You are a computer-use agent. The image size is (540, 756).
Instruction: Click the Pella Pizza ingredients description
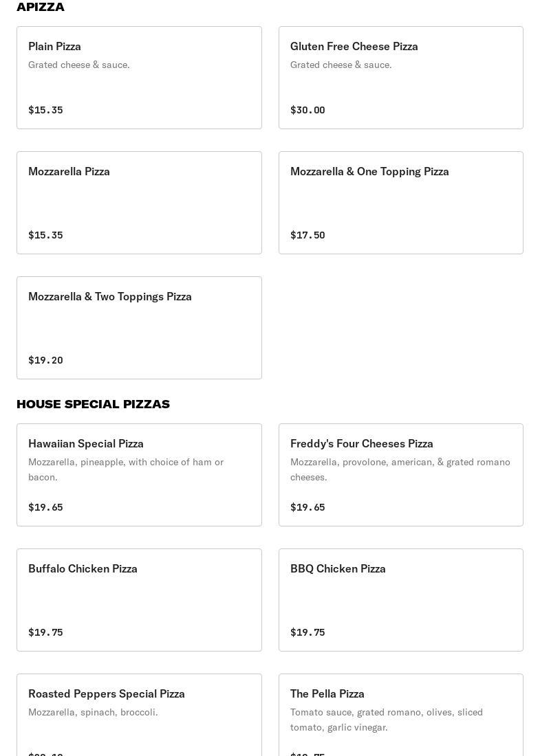click(x=386, y=720)
